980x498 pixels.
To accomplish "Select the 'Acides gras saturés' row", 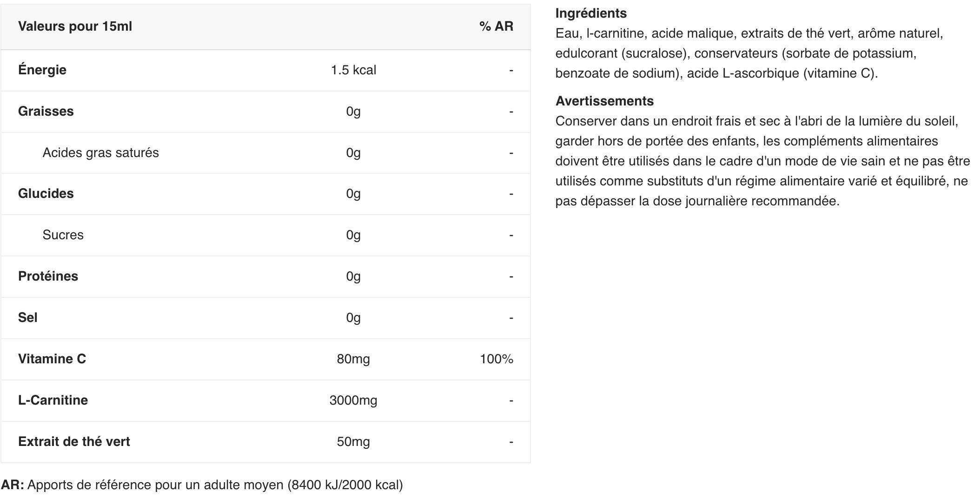I will (x=265, y=153).
